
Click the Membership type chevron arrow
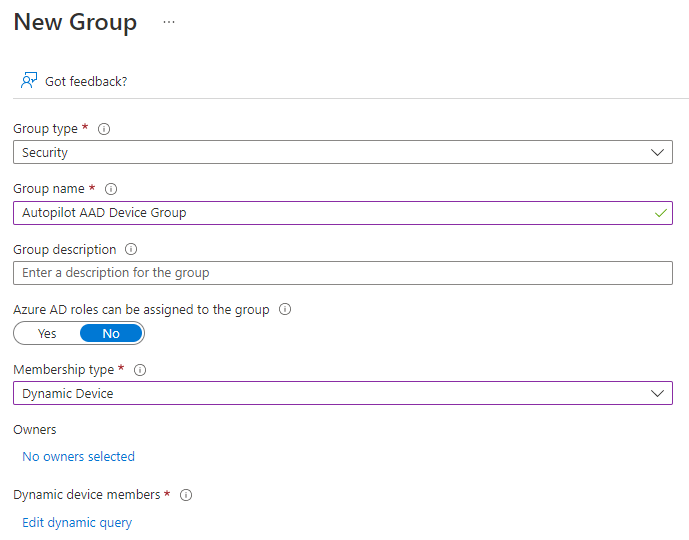click(657, 393)
